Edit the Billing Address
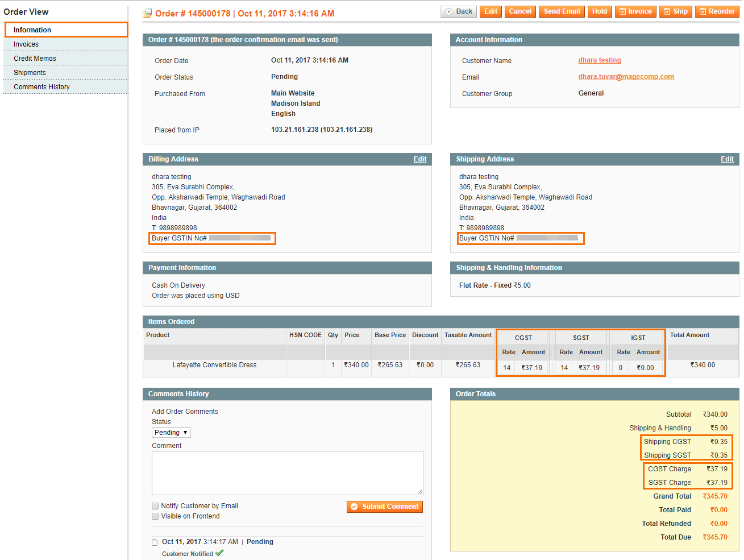This screenshot has height=560, width=744. 419,159
